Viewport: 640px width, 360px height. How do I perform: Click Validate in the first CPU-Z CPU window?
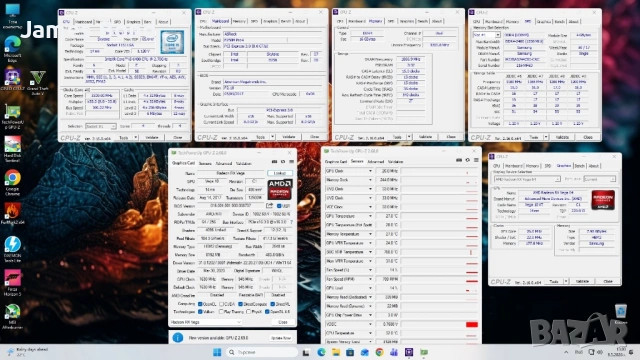(152, 138)
